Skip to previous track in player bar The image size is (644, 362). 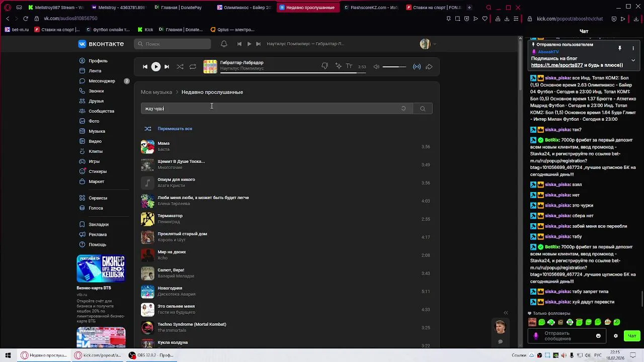(x=145, y=66)
